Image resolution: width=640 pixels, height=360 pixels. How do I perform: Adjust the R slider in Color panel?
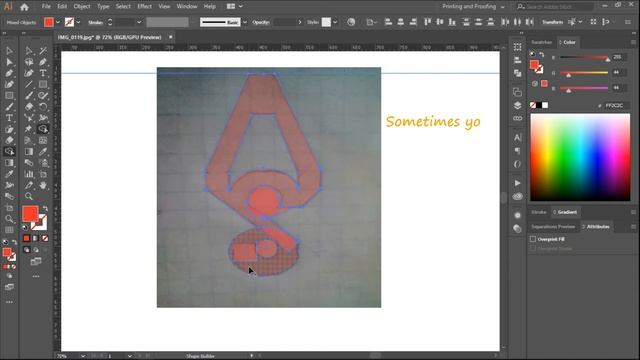pos(584,58)
